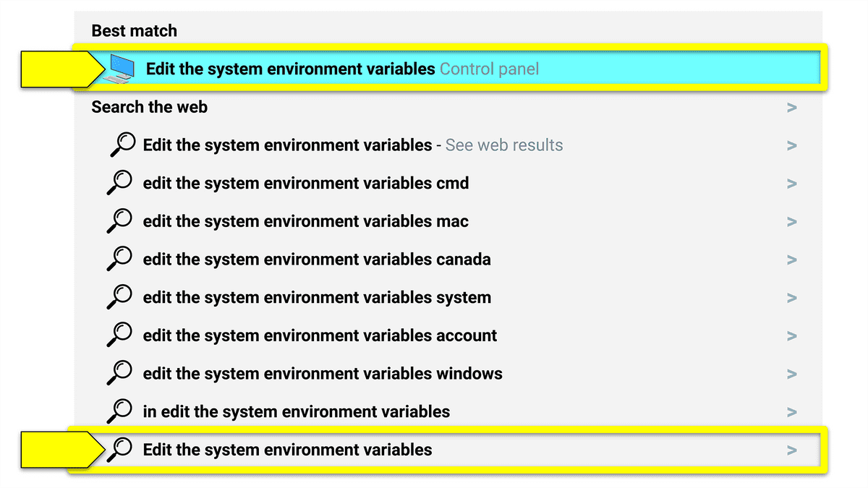Select 'edit the system environment variables mac' suggestion
The image size is (868, 488).
[x=306, y=221]
